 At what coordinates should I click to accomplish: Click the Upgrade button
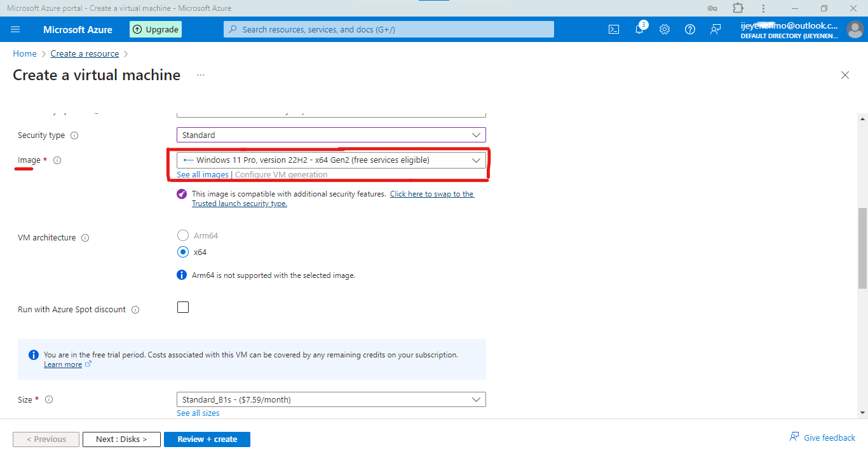point(156,29)
